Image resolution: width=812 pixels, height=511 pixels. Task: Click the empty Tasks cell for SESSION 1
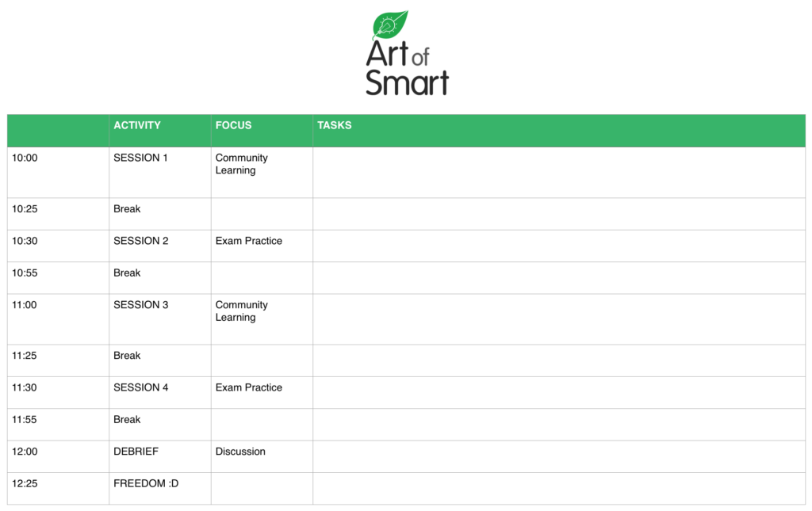click(558, 172)
